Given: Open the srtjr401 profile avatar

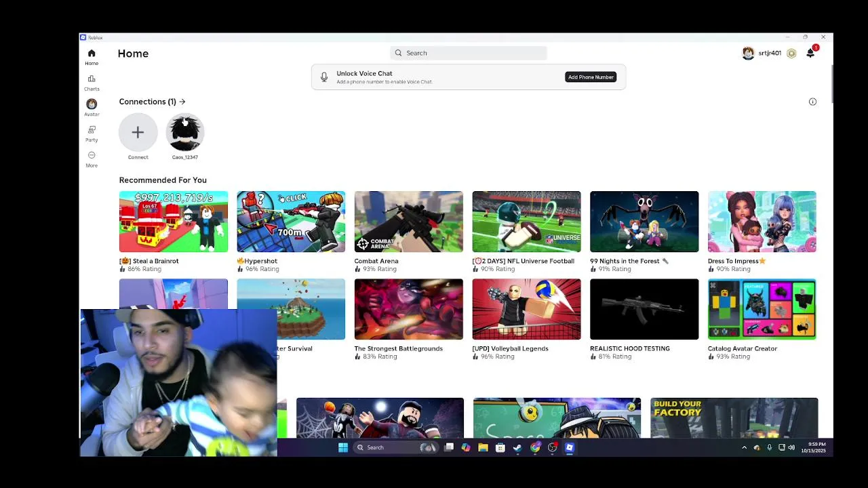Looking at the screenshot, I should (748, 54).
